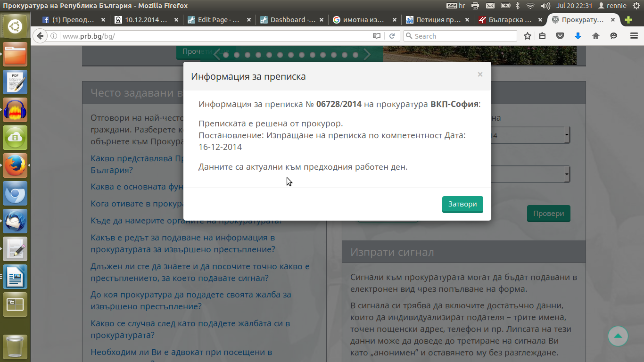The width and height of the screenshot is (644, 362).
Task: Switch to the Dashboard tab
Action: (292, 20)
